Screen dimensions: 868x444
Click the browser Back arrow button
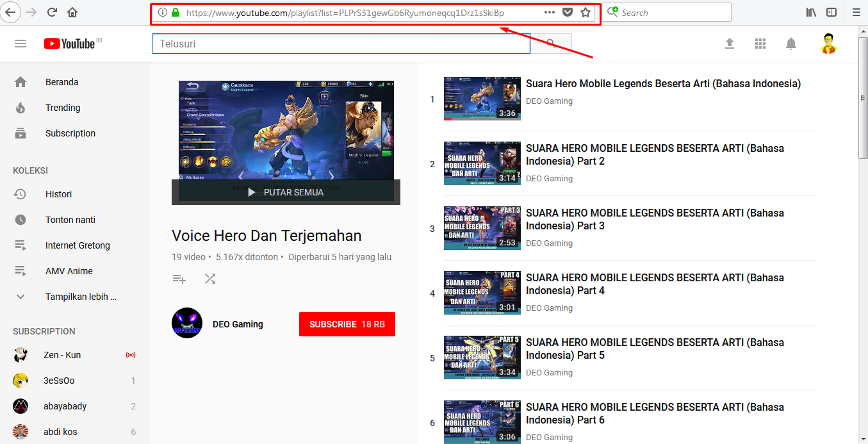(x=12, y=12)
